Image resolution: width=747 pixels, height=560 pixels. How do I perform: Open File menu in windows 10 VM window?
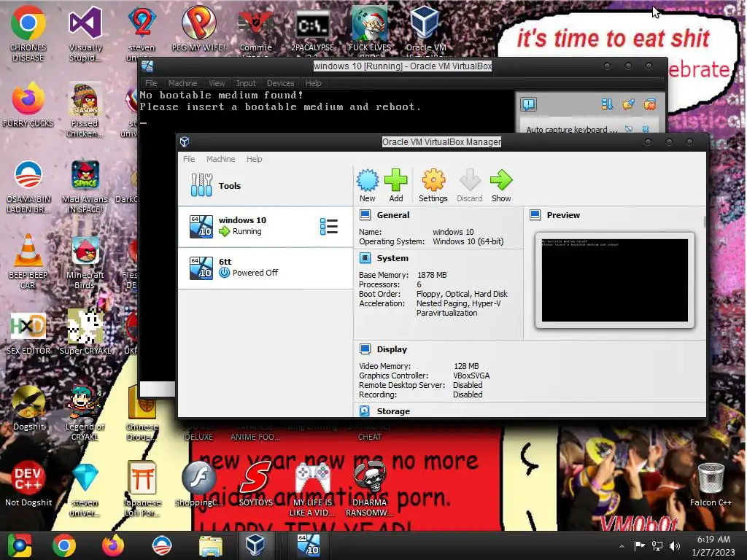pos(151,83)
